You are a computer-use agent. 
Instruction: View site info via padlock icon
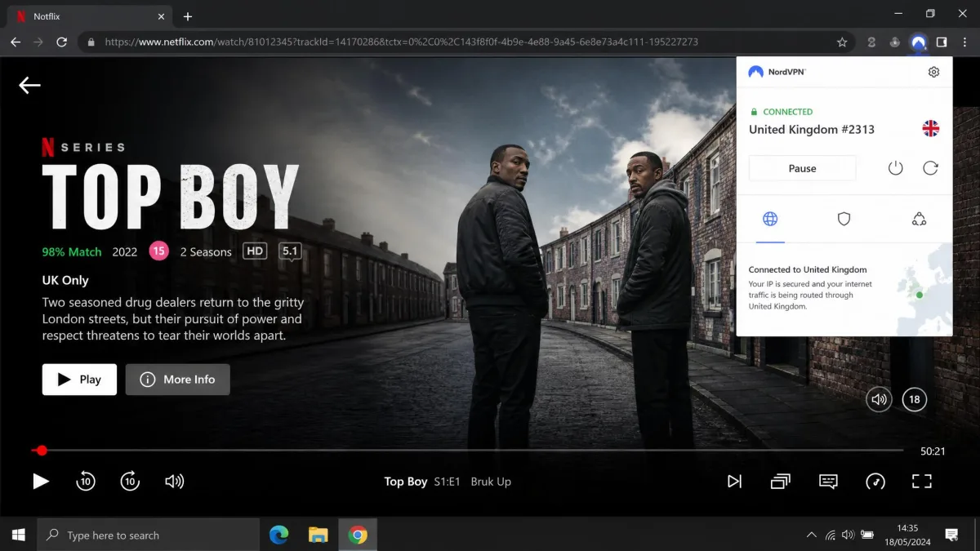pos(91,42)
